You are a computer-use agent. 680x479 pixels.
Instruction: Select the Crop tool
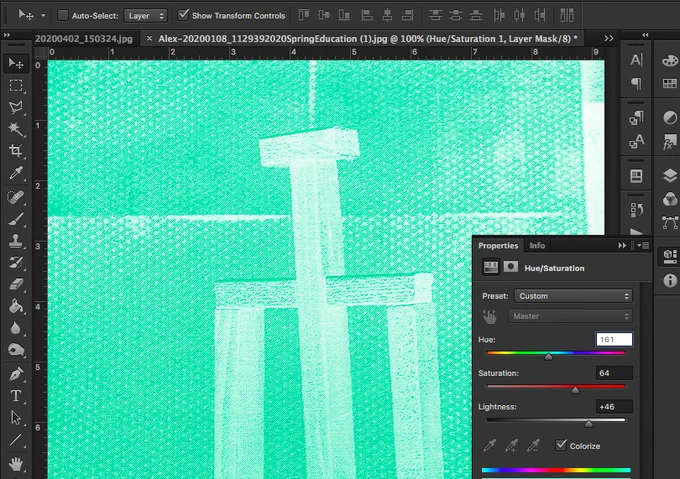coord(16,150)
